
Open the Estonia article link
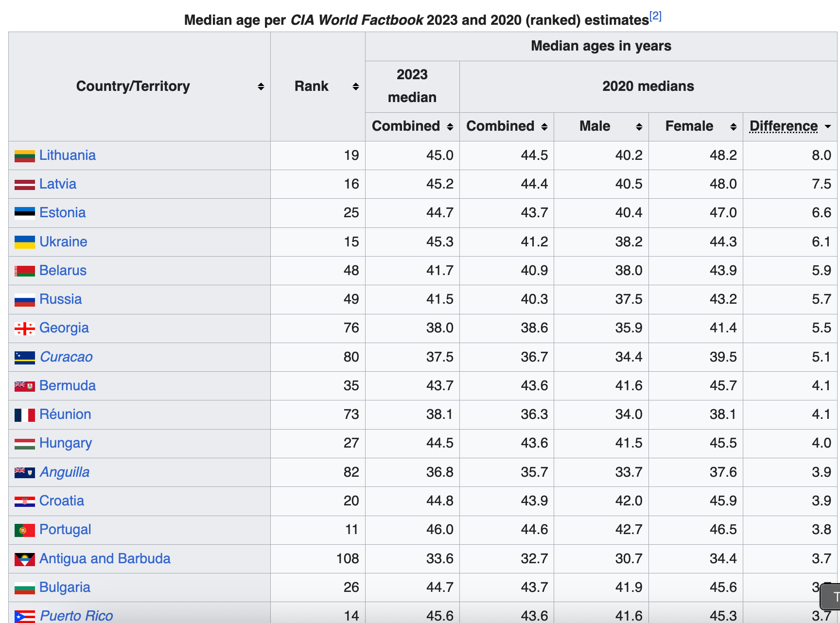(x=62, y=213)
